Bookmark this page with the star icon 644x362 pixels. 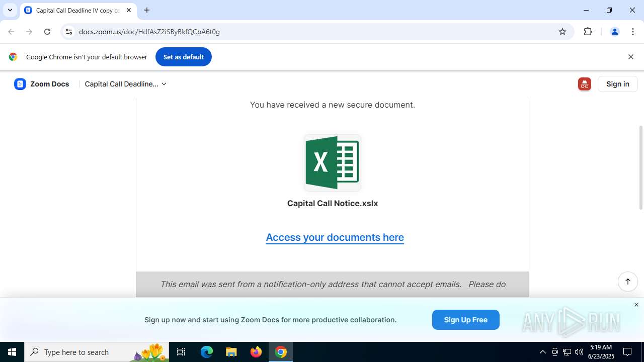[x=562, y=32]
